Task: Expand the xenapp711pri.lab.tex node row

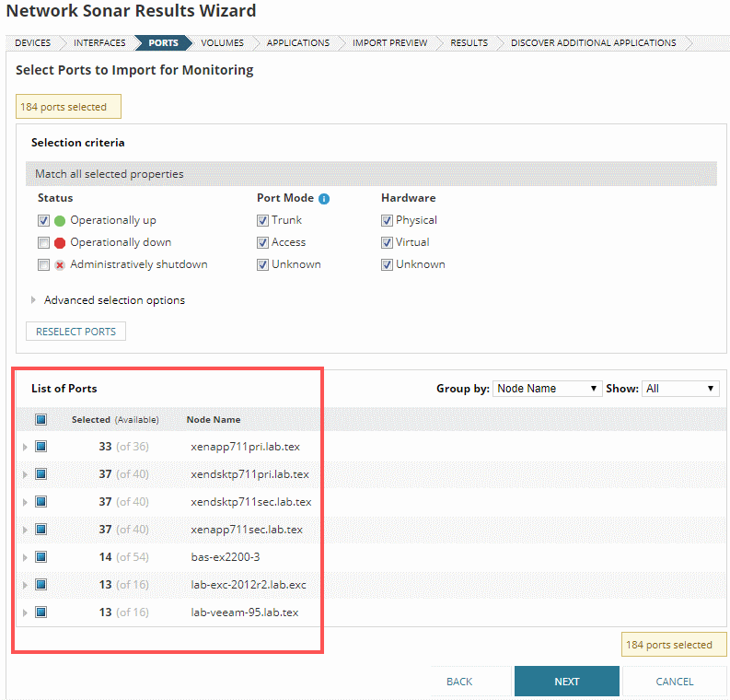Action: pos(25,447)
